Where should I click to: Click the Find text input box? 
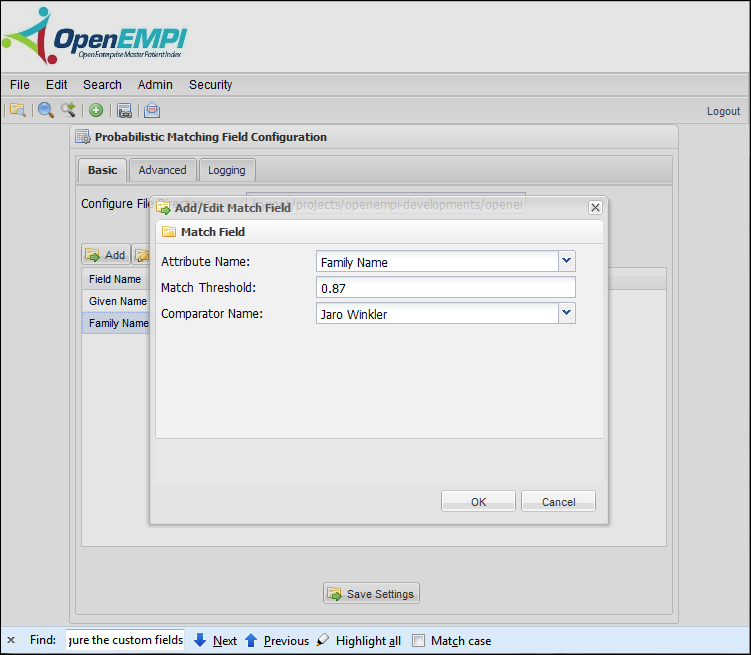click(125, 640)
